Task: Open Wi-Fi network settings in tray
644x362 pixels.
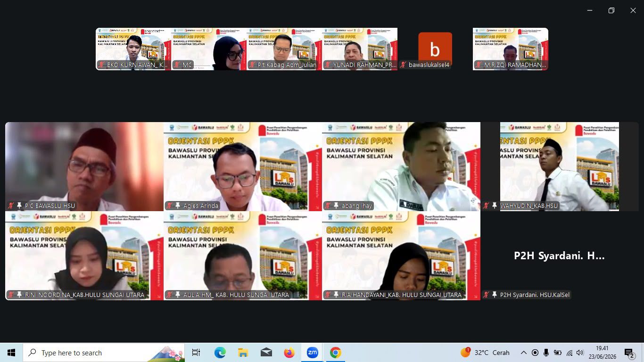Action: [569, 353]
